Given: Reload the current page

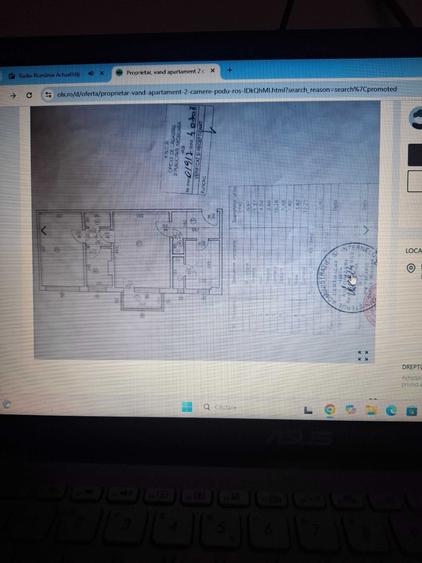Looking at the screenshot, I should (29, 95).
